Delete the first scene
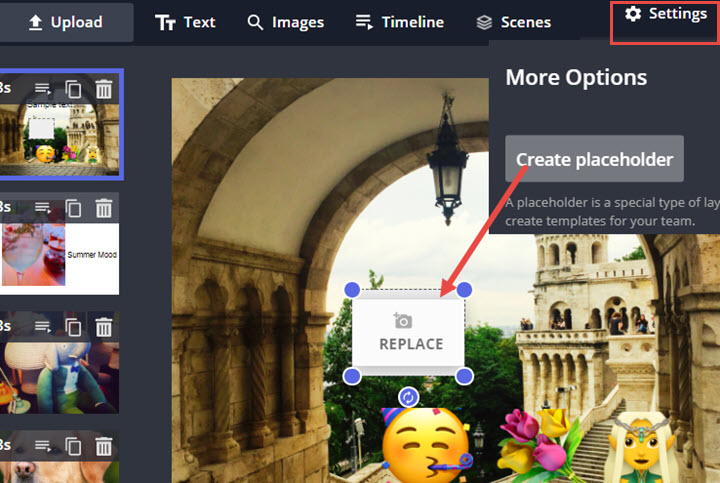 (104, 89)
